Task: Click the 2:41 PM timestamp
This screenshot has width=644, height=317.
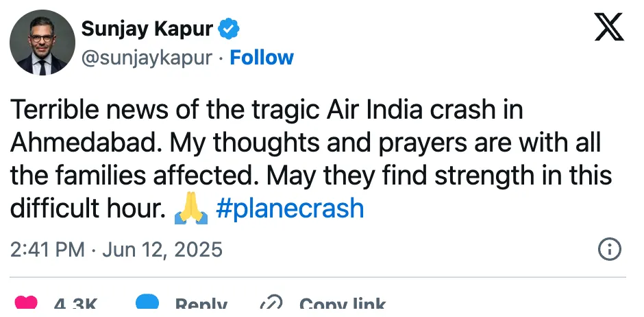Action: (x=47, y=250)
